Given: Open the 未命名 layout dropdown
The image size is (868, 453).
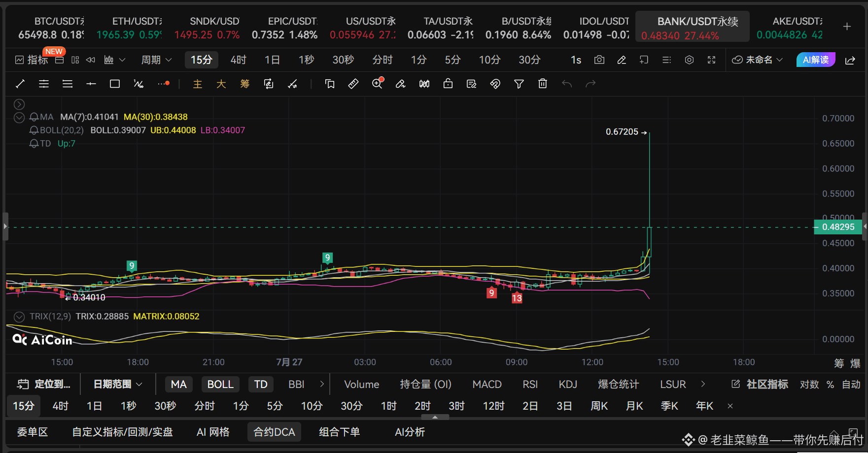Looking at the screenshot, I should 758,60.
